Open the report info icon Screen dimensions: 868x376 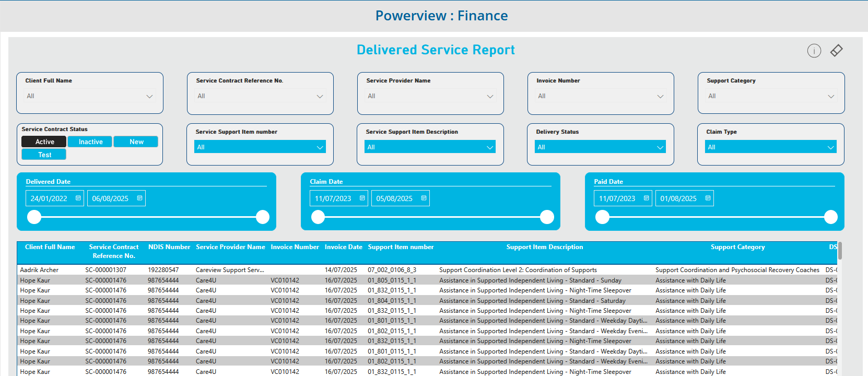click(x=814, y=51)
